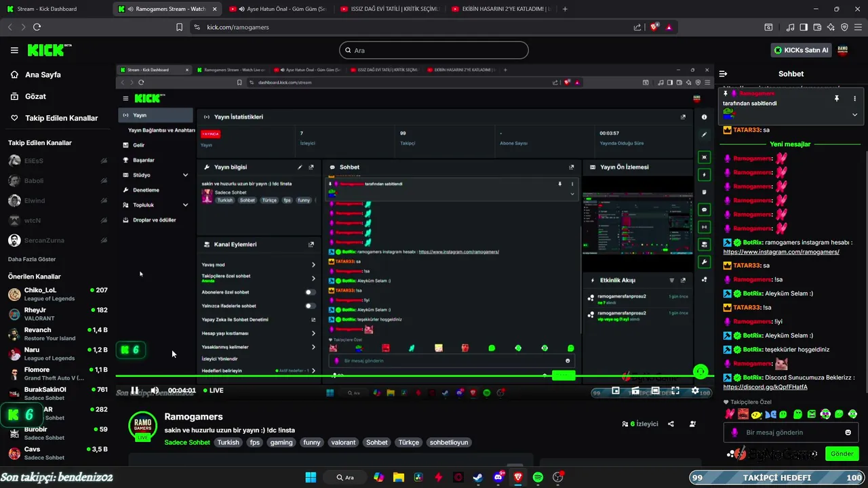Viewport: 868px width, 488px height.
Task: Click the Brave Rewards triangle icon
Action: pyautogui.click(x=669, y=27)
